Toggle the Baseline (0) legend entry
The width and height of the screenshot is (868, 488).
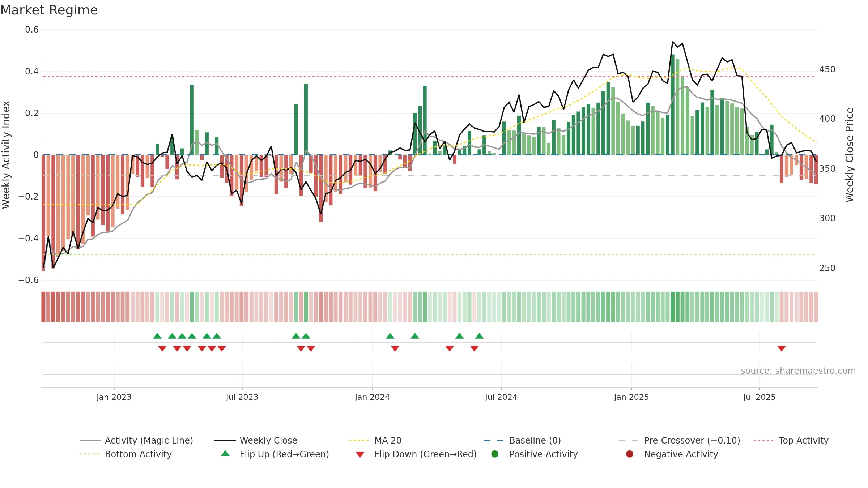tap(522, 440)
